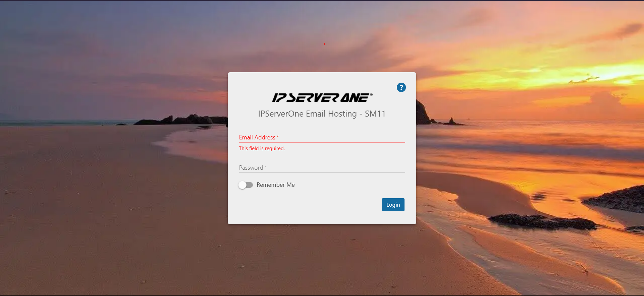Image resolution: width=644 pixels, height=296 pixels.
Task: Click 'This field is required.' error text
Action: point(262,149)
